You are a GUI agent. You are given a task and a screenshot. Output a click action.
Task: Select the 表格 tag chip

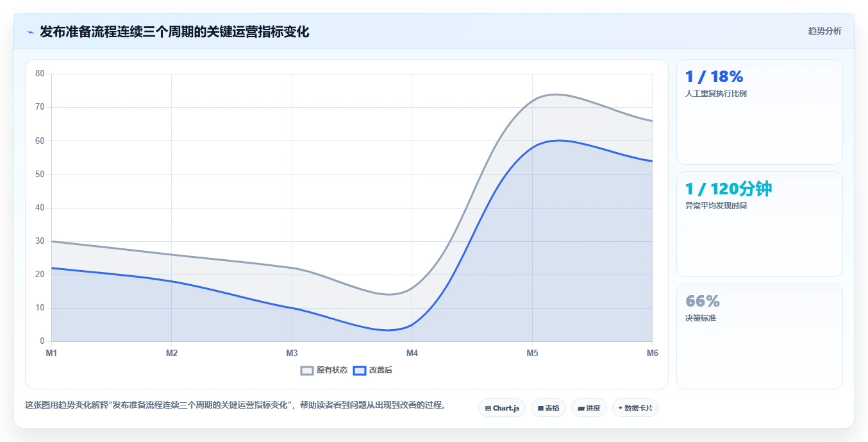point(548,408)
